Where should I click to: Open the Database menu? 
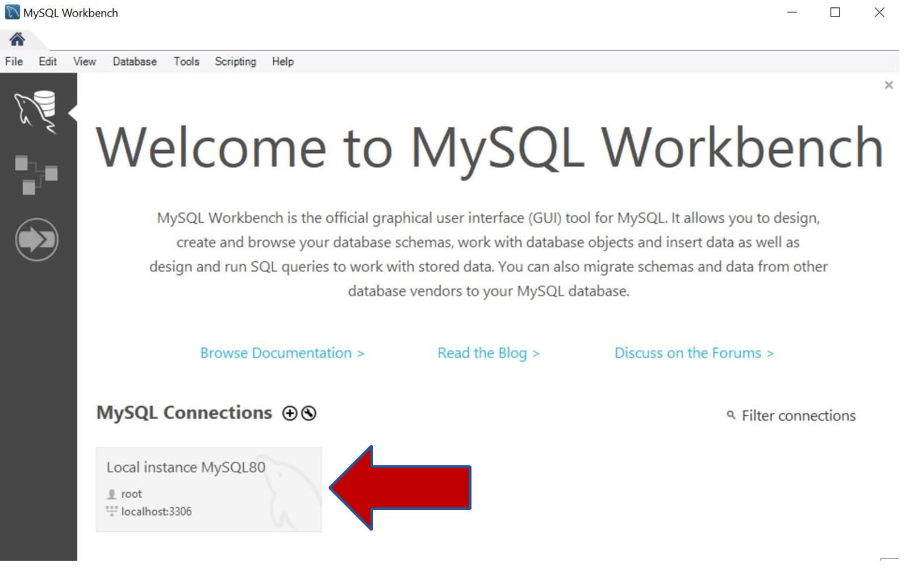pyautogui.click(x=134, y=61)
